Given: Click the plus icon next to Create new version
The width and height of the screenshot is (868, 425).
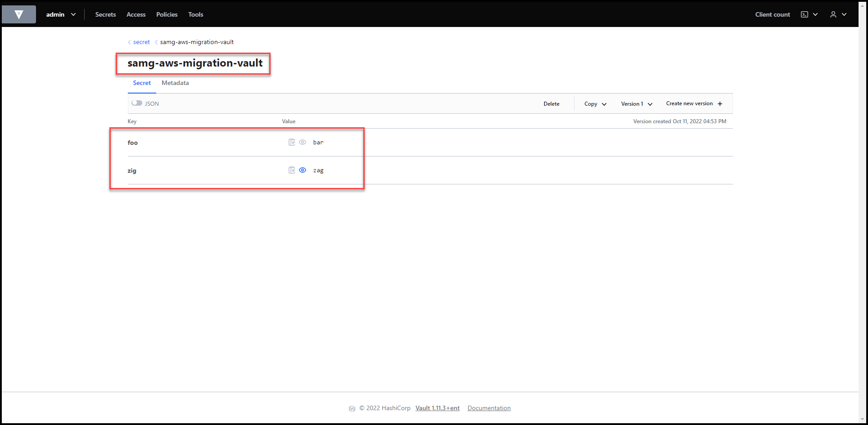Looking at the screenshot, I should (x=720, y=103).
